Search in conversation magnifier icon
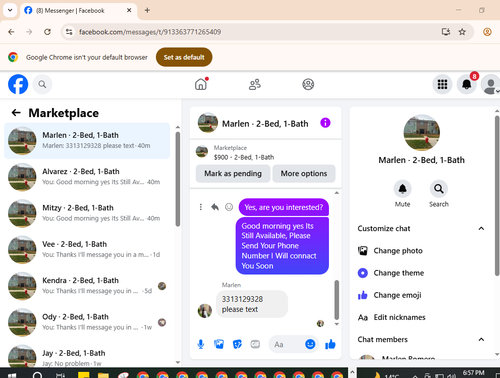500x378 pixels. [439, 189]
